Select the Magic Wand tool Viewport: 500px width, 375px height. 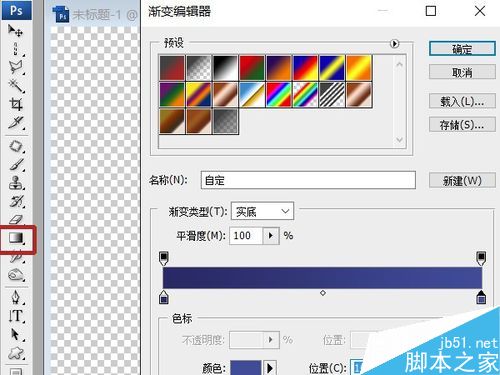point(15,86)
